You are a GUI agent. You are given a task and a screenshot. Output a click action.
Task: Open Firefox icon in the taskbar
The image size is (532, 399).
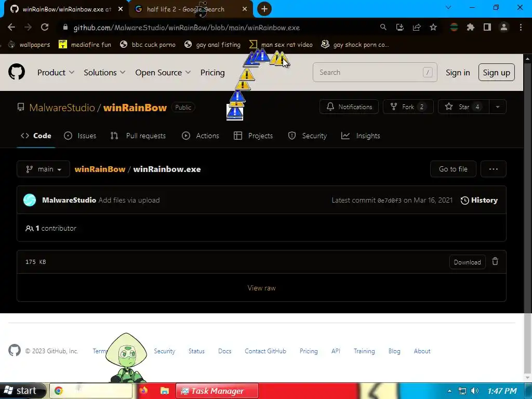[x=143, y=391]
